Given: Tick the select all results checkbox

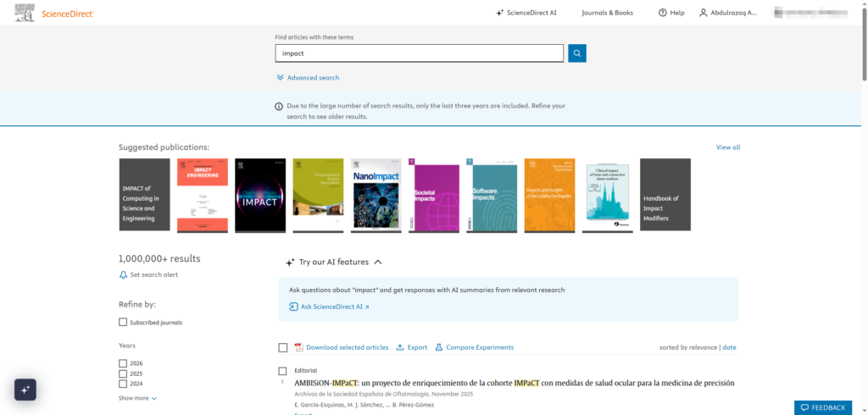Looking at the screenshot, I should pyautogui.click(x=283, y=347).
